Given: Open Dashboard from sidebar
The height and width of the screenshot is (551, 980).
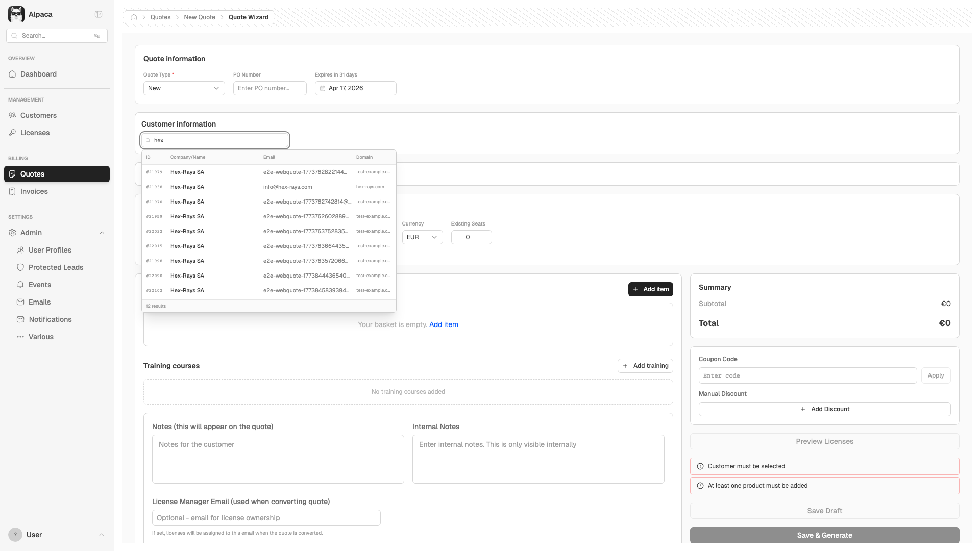Looking at the screenshot, I should click(x=38, y=74).
